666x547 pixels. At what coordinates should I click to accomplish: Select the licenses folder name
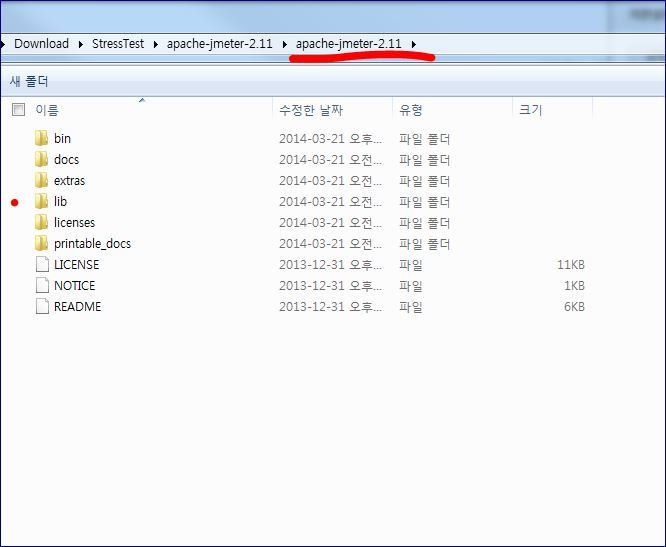74,223
